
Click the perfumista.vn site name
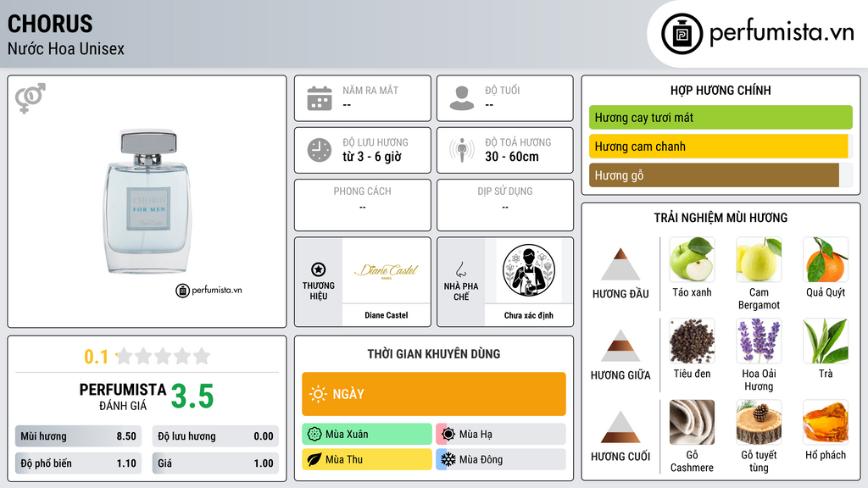coord(782,33)
